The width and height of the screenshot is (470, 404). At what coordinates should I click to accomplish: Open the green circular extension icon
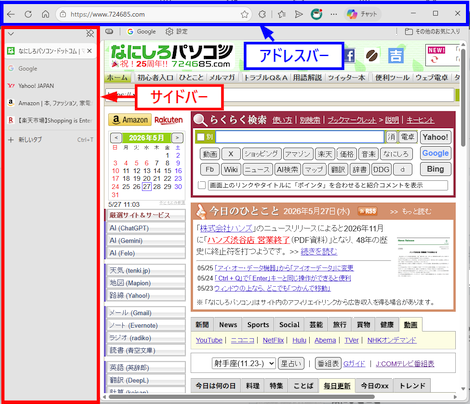(x=316, y=14)
